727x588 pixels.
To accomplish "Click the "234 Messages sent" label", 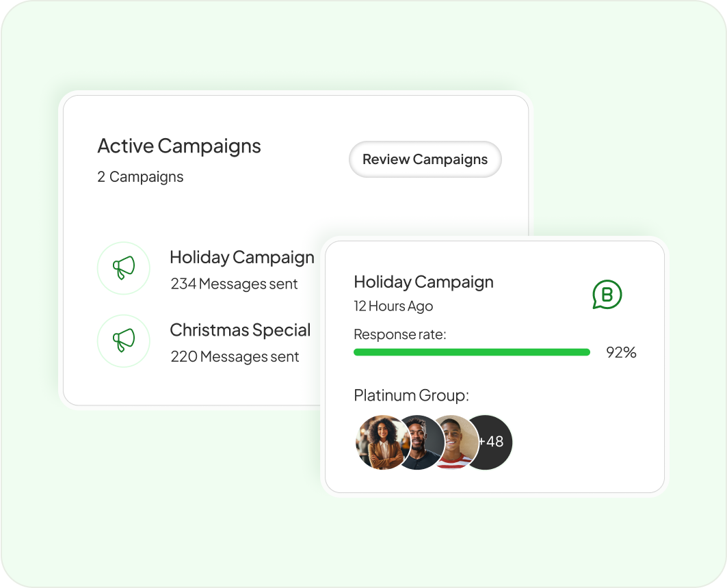I will click(x=234, y=284).
